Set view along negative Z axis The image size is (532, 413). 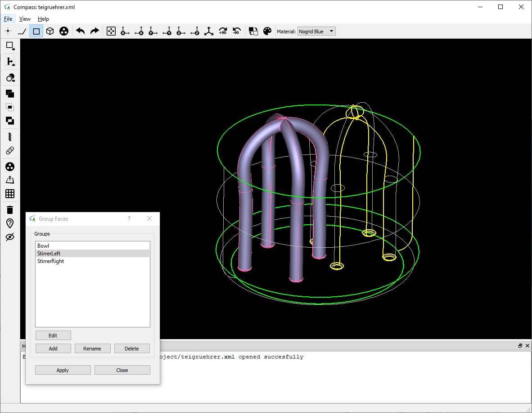195,31
